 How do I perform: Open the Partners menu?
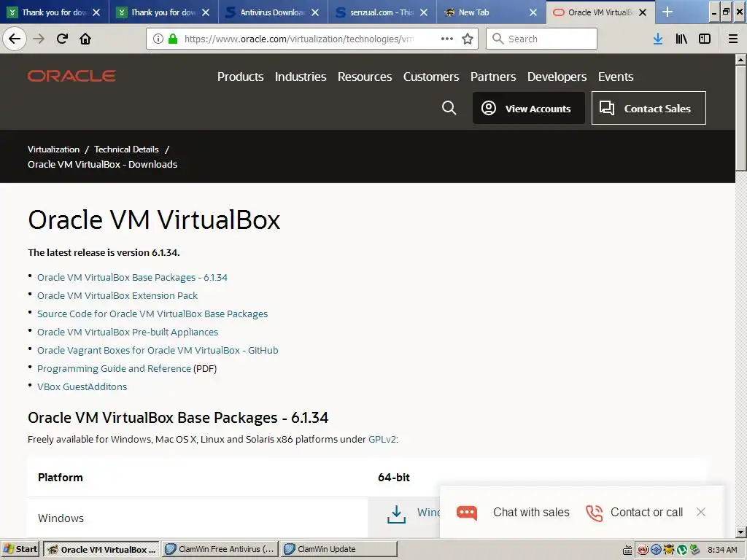[493, 77]
